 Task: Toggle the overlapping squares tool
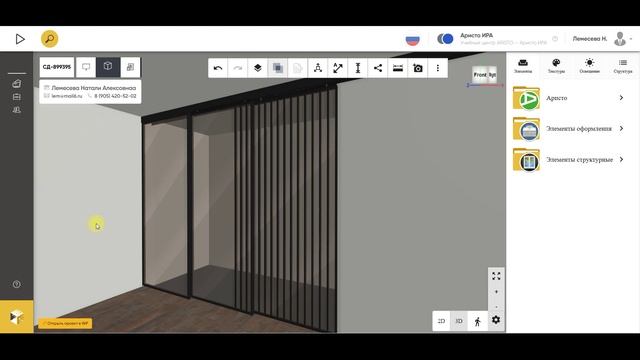click(278, 68)
